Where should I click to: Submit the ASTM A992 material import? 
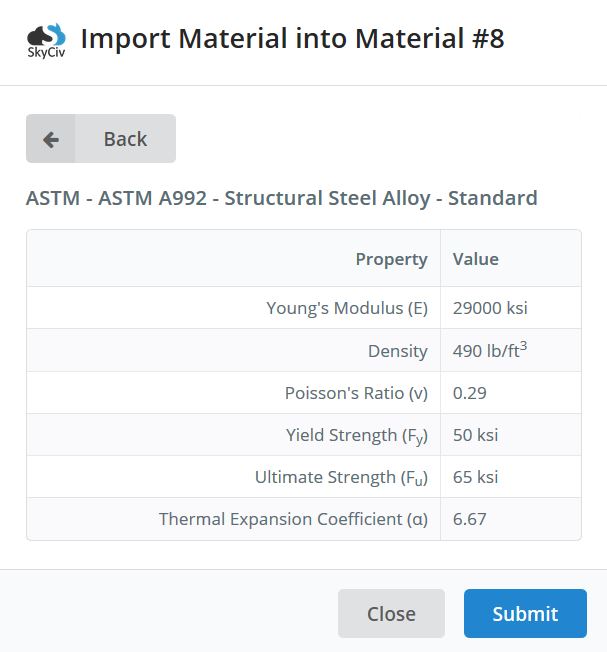pyautogui.click(x=525, y=613)
